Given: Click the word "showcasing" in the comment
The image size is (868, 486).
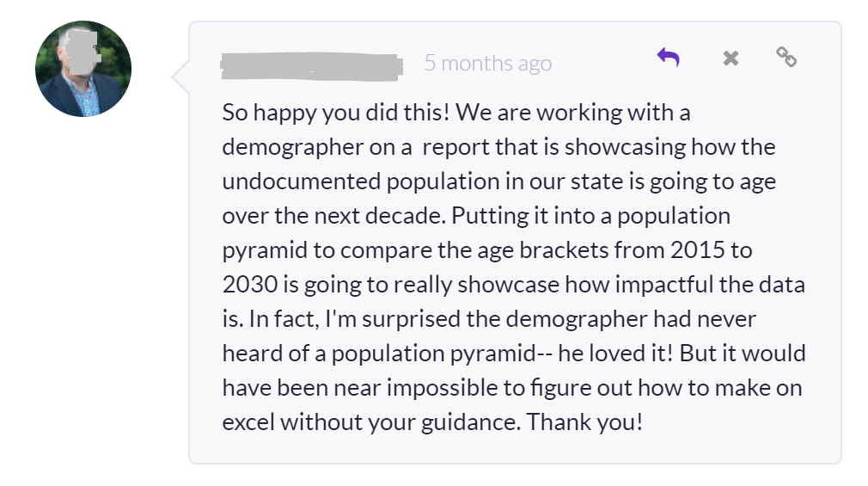Looking at the screenshot, I should coord(625,147).
